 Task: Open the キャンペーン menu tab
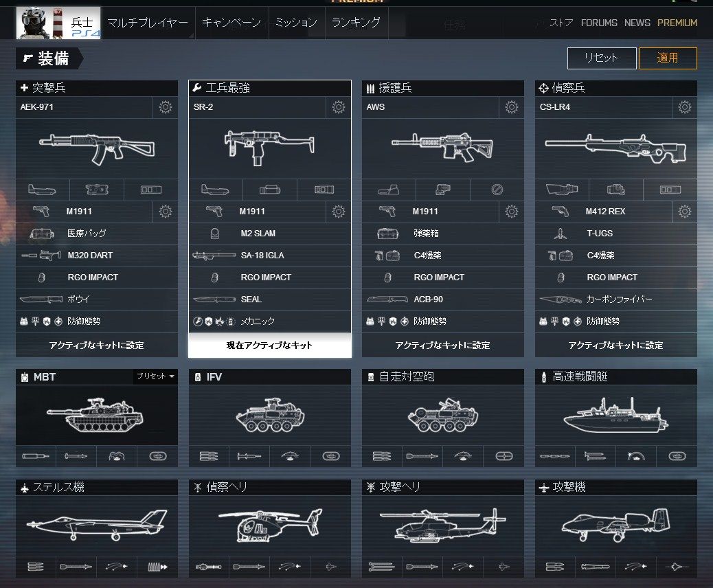pos(231,22)
